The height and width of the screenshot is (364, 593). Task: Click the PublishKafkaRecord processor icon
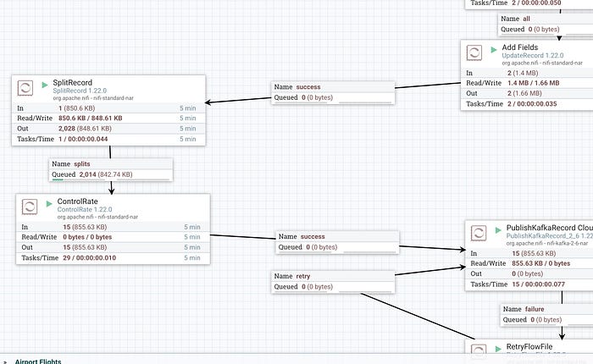[479, 234]
